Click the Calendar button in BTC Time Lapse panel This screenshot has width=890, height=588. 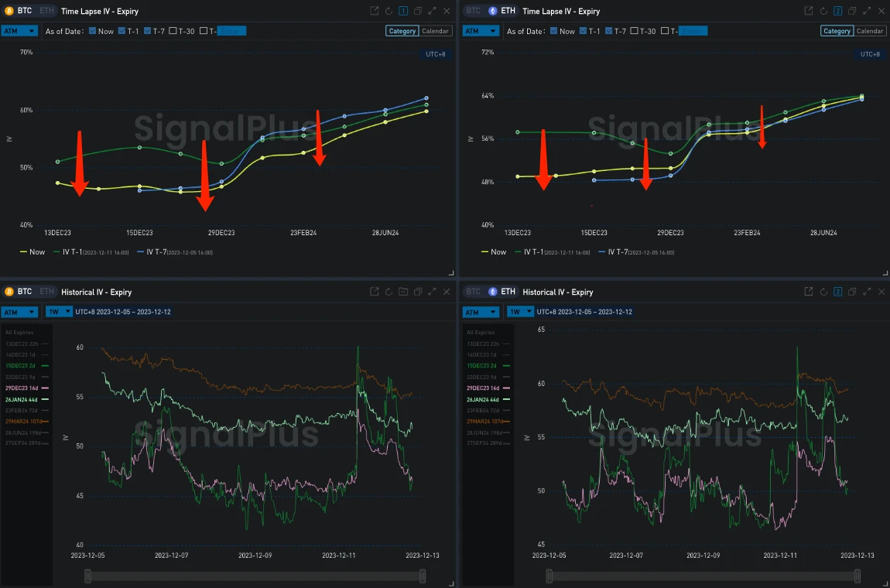436,31
